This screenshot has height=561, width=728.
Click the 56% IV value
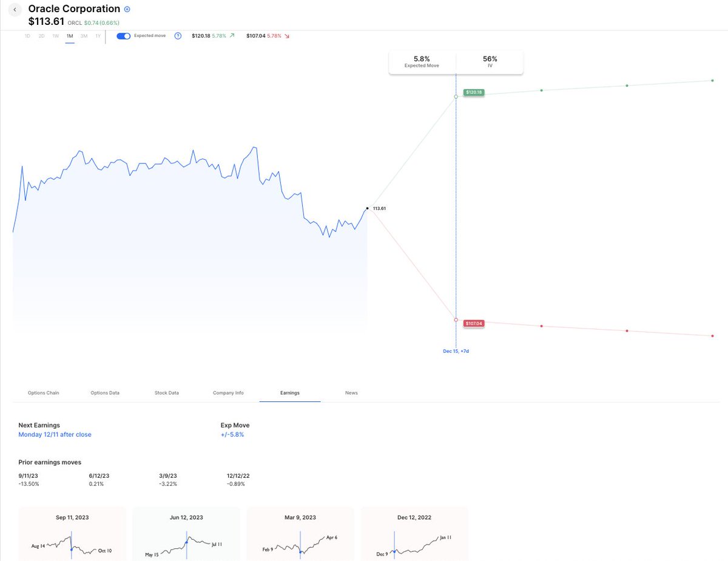tap(490, 59)
